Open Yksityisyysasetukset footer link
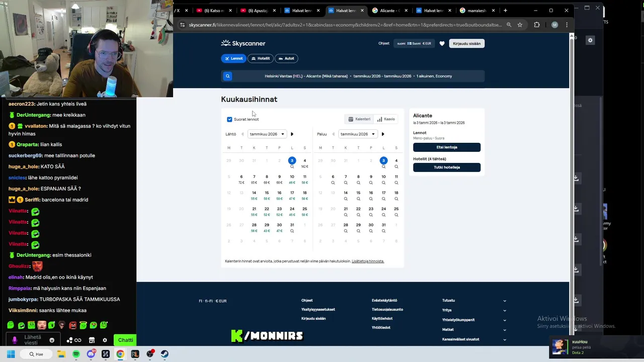 coord(318,310)
